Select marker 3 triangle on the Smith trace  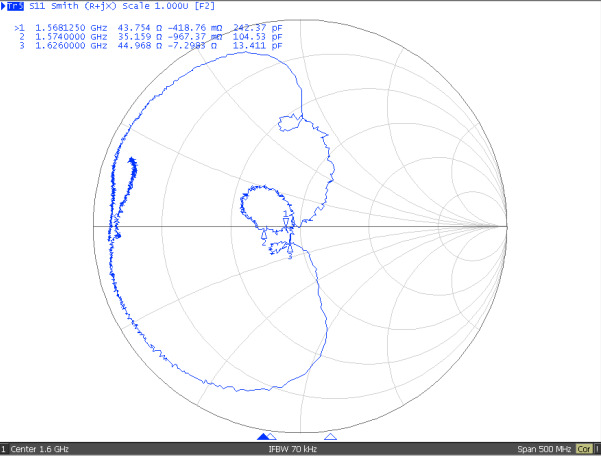pyautogui.click(x=290, y=251)
